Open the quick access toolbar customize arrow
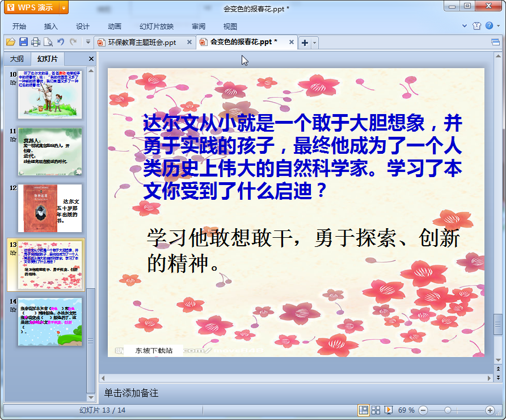This screenshot has width=506, height=420. coord(88,41)
